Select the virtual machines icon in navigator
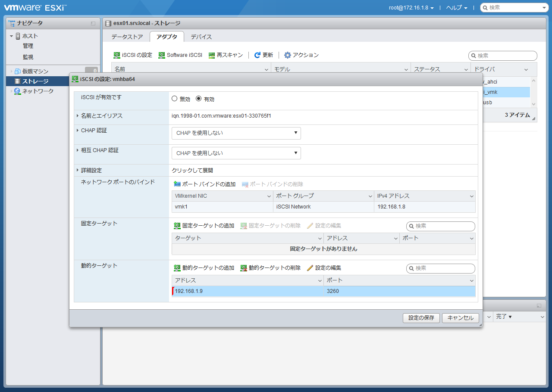 point(17,72)
